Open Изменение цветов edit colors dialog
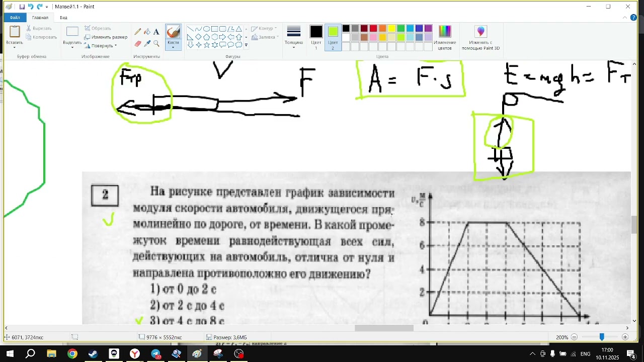The image size is (644, 362). (445, 38)
